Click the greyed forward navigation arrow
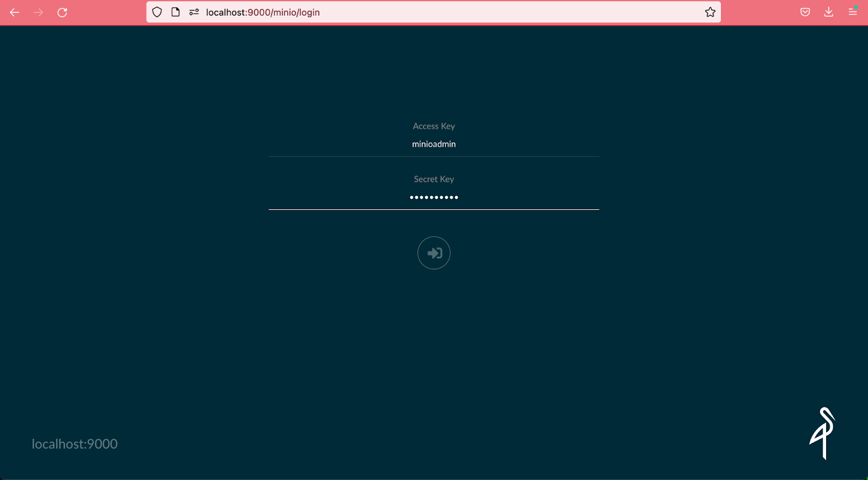The height and width of the screenshot is (480, 868). (x=39, y=12)
